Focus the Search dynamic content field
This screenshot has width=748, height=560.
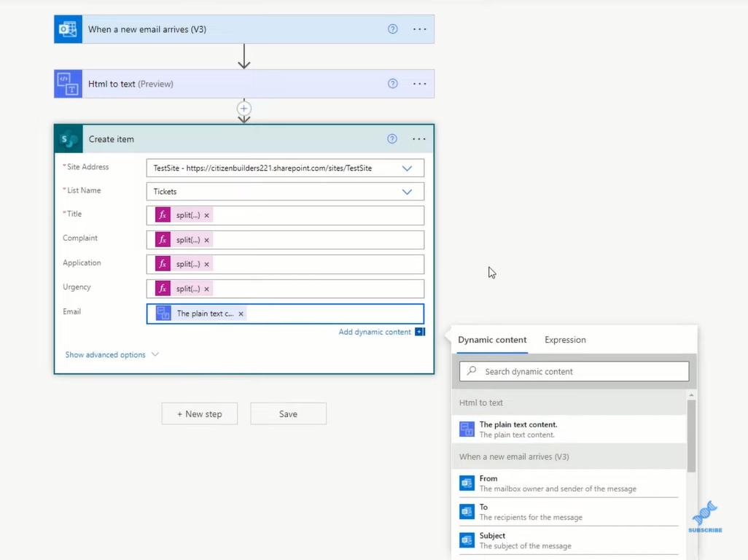574,371
